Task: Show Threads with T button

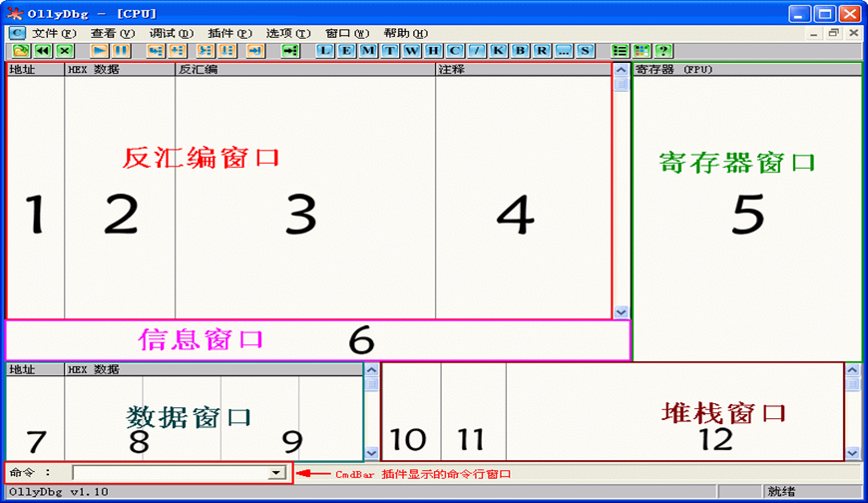Action: click(390, 51)
